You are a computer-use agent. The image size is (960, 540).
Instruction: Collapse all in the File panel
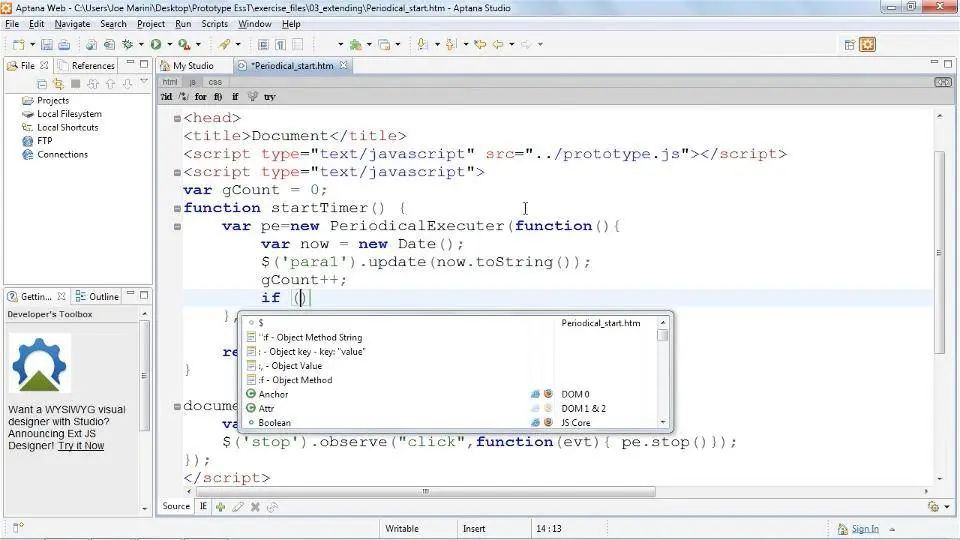42,84
